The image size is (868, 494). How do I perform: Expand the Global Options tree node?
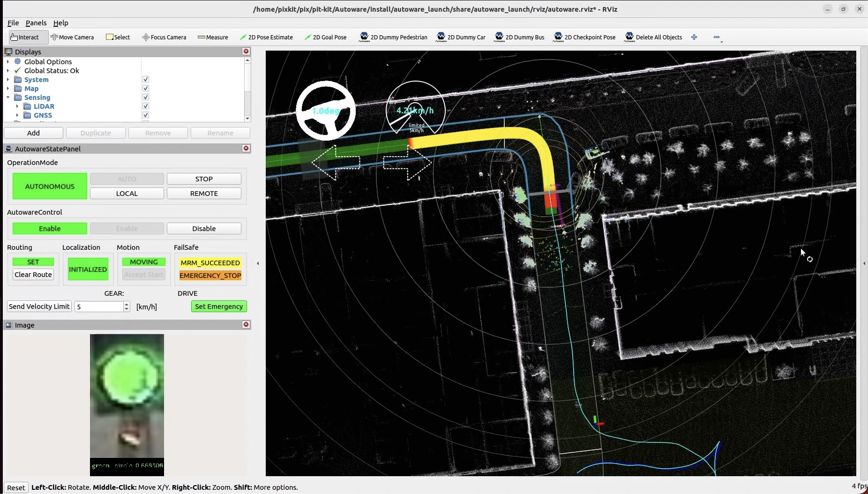pos(8,61)
